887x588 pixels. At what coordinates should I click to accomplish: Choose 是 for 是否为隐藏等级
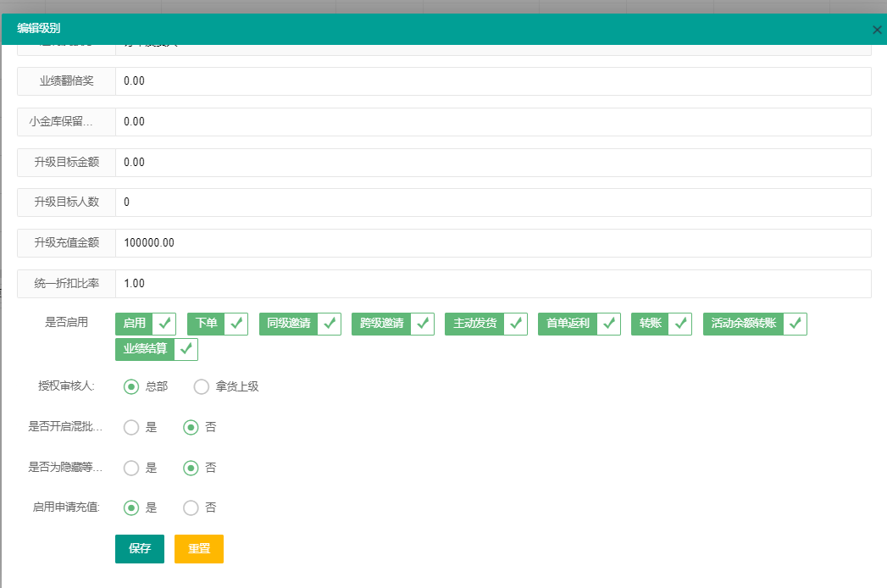coord(131,468)
